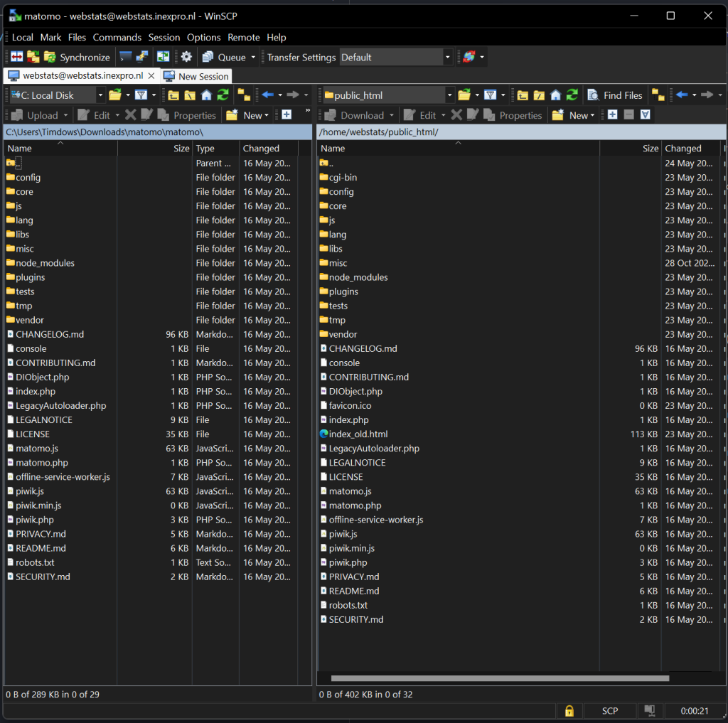Open the Mark menu
Screen dimensions: 728x723
pos(50,37)
